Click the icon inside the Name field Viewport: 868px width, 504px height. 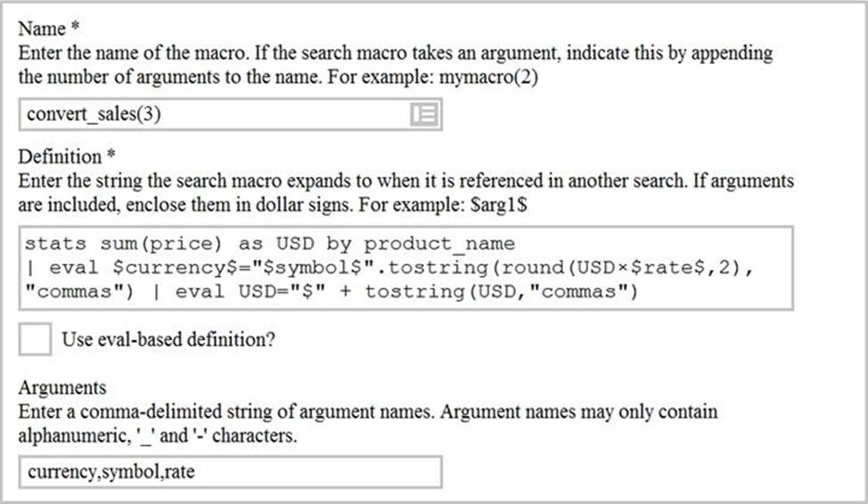click(x=422, y=114)
